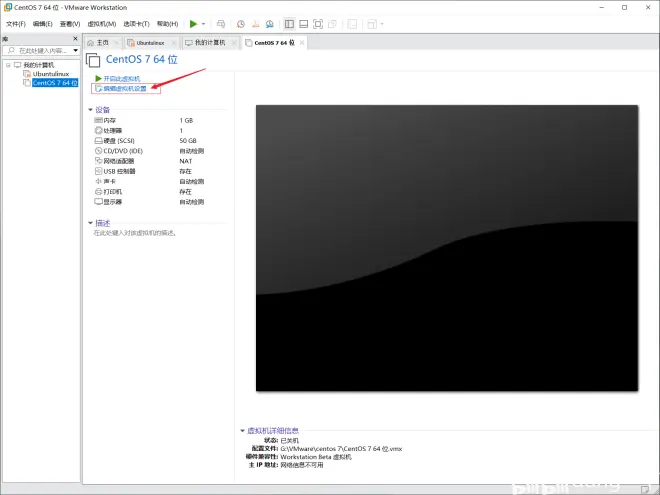Click the 网络适配器 device entry
The width and height of the screenshot is (660, 495).
(x=119, y=161)
